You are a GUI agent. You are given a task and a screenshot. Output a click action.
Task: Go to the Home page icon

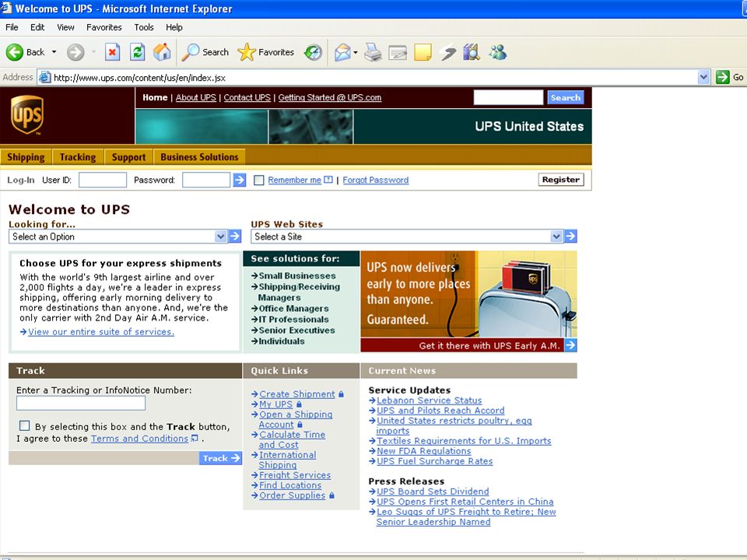[162, 52]
